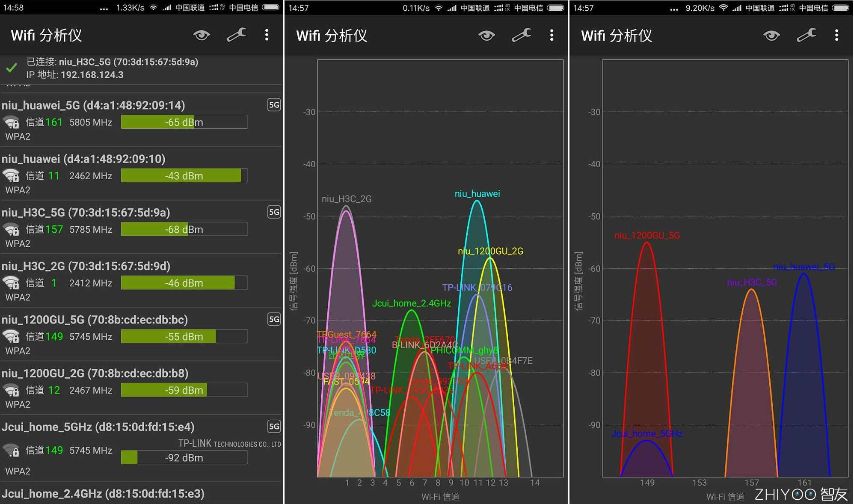Tap cyan niu_huawei label in 2.4G graph
The height and width of the screenshot is (504, 854).
click(477, 194)
